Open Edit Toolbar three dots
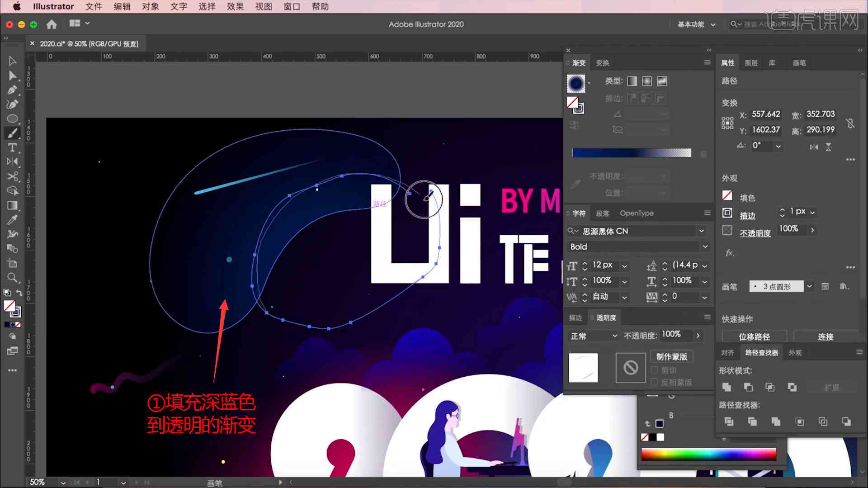This screenshot has height=488, width=868. [x=12, y=370]
